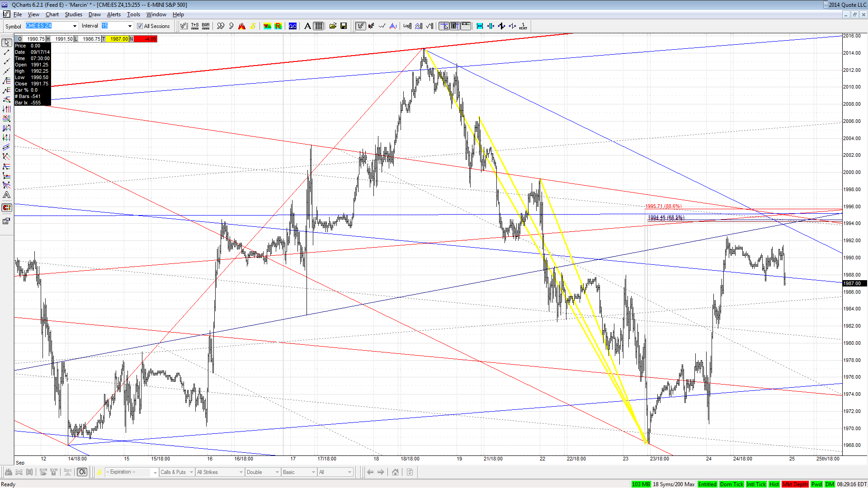This screenshot has height=488, width=868.
Task: Click the Mkt Depth status indicator
Action: [795, 484]
